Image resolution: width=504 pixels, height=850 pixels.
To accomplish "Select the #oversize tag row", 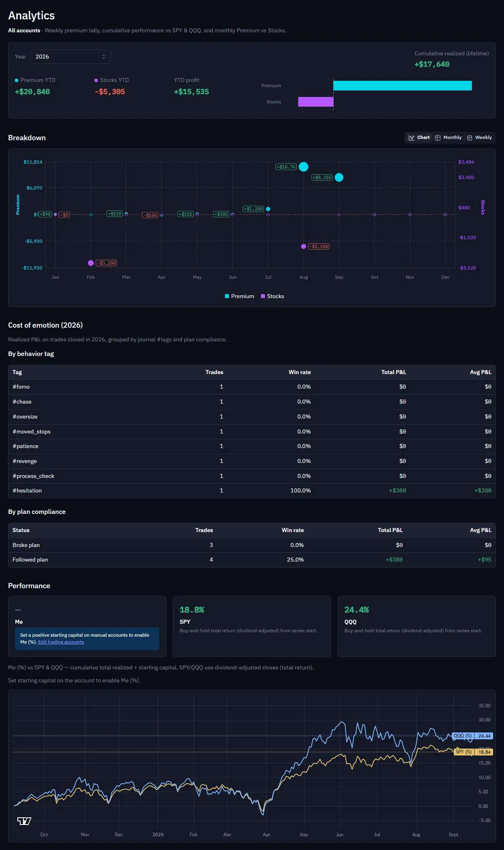I will 252,417.
